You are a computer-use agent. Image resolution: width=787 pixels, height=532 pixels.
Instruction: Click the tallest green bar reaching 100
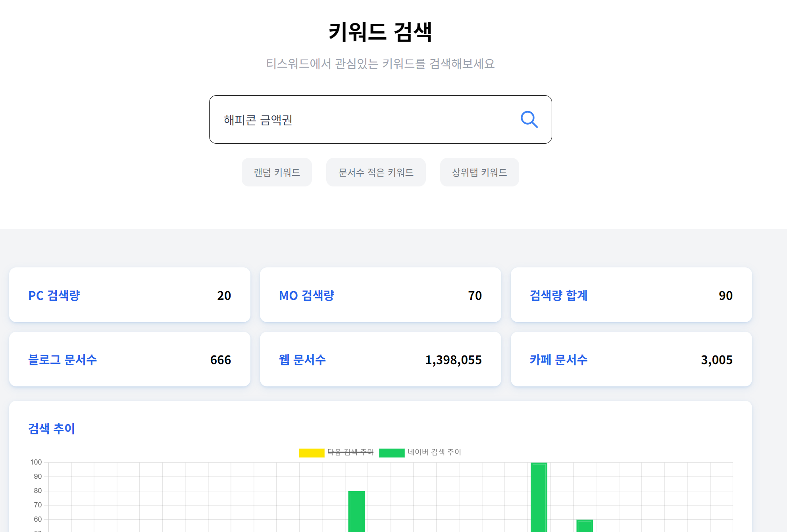coord(539,498)
